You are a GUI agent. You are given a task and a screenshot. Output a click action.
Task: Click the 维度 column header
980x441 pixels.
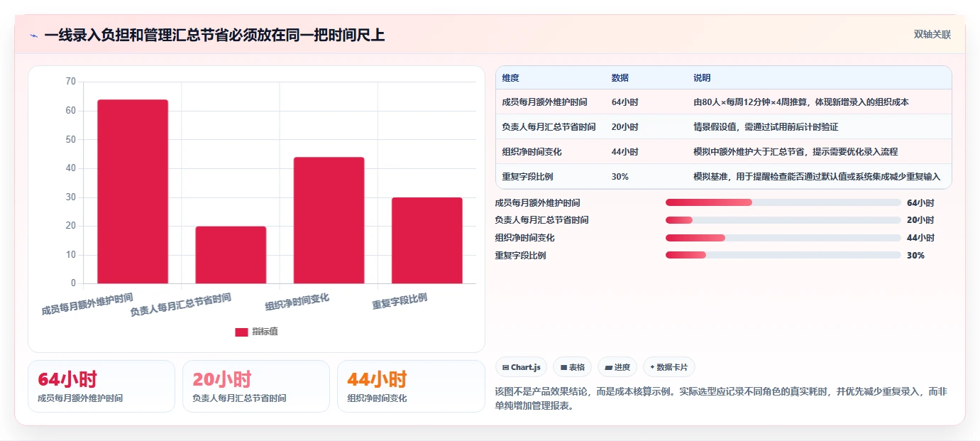(510, 78)
